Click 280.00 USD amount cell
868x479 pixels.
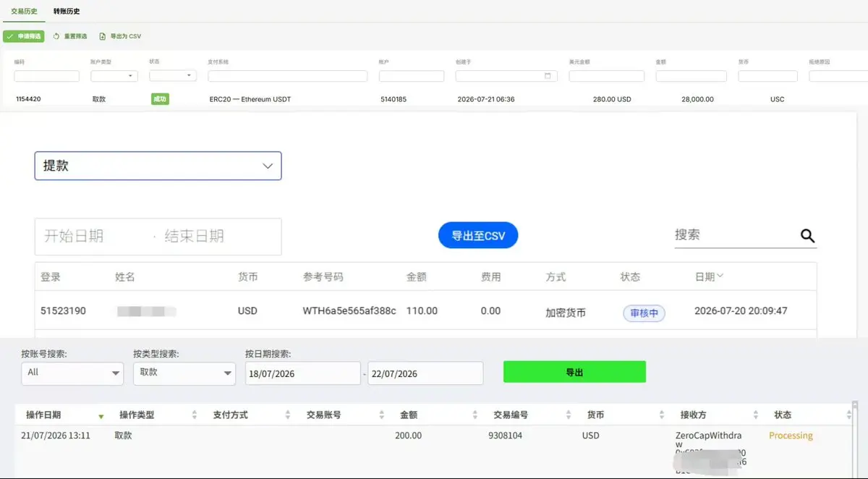612,99
